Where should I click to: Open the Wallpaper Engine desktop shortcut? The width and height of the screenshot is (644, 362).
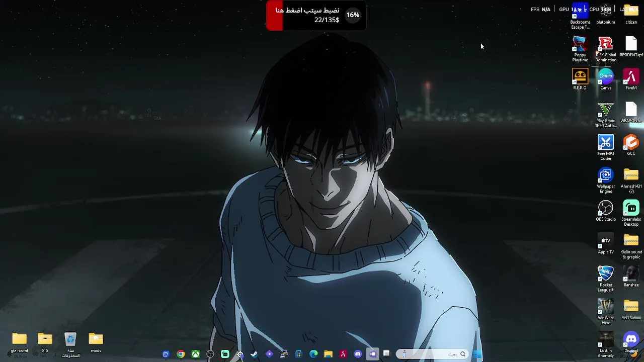tap(606, 180)
